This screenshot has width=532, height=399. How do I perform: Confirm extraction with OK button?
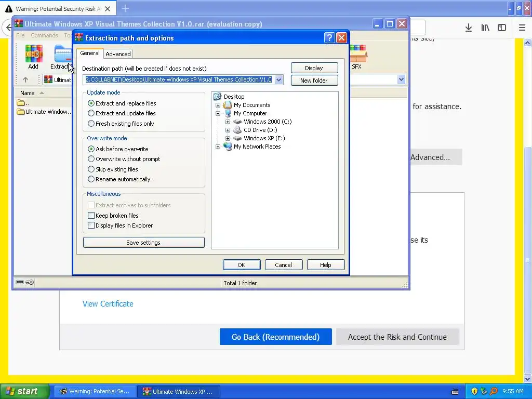(x=242, y=265)
